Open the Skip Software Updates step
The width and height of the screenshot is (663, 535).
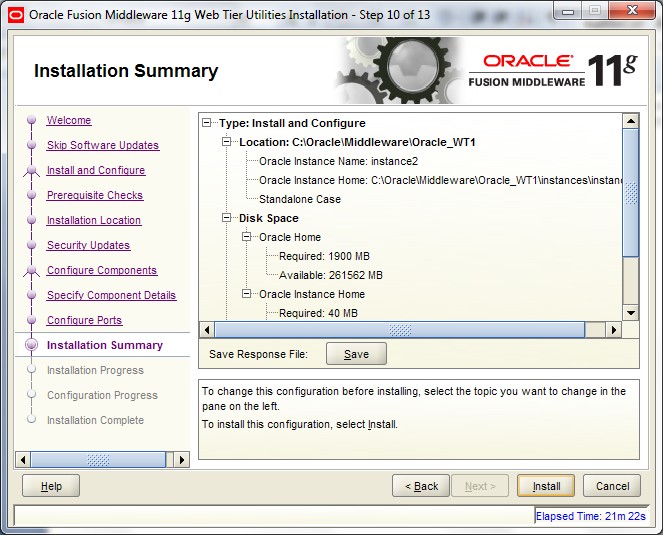(103, 145)
